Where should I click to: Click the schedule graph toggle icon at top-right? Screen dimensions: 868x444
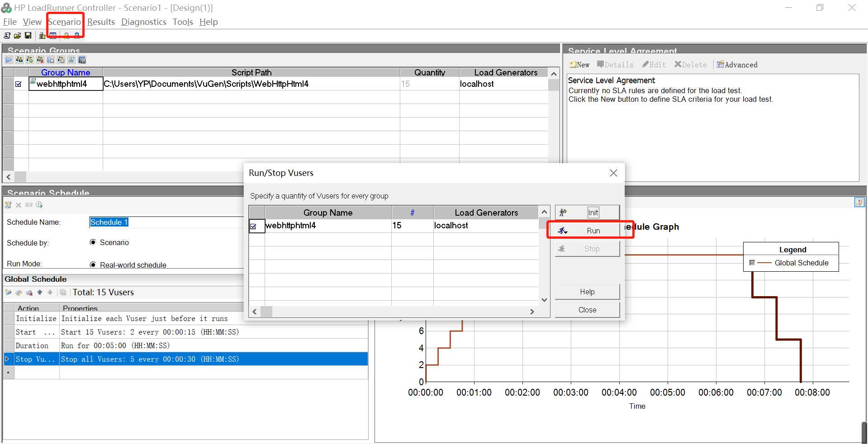(x=859, y=202)
